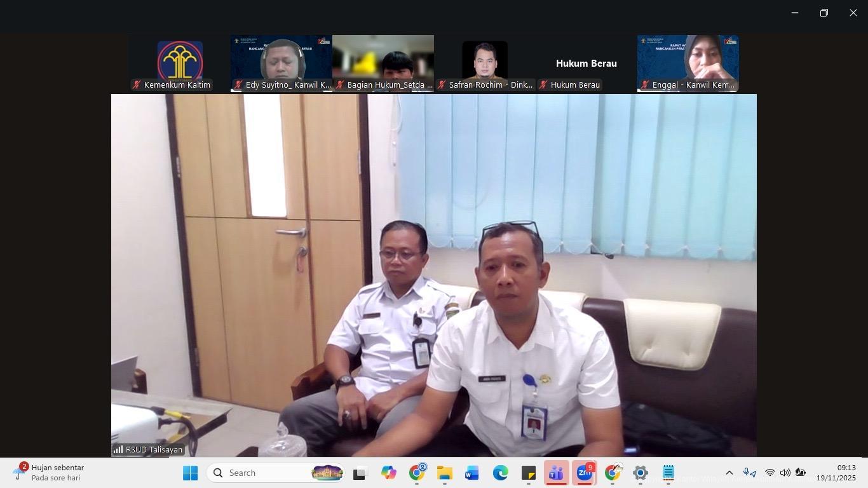Open Zoom from the taskbar
The image size is (868, 488).
(x=584, y=473)
